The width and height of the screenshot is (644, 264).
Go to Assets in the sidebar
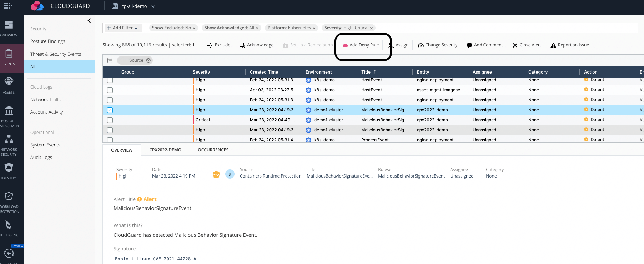9,86
